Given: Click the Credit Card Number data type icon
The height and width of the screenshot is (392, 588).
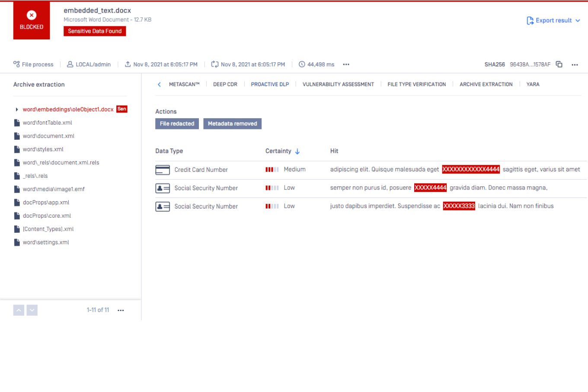Looking at the screenshot, I should pos(163,170).
